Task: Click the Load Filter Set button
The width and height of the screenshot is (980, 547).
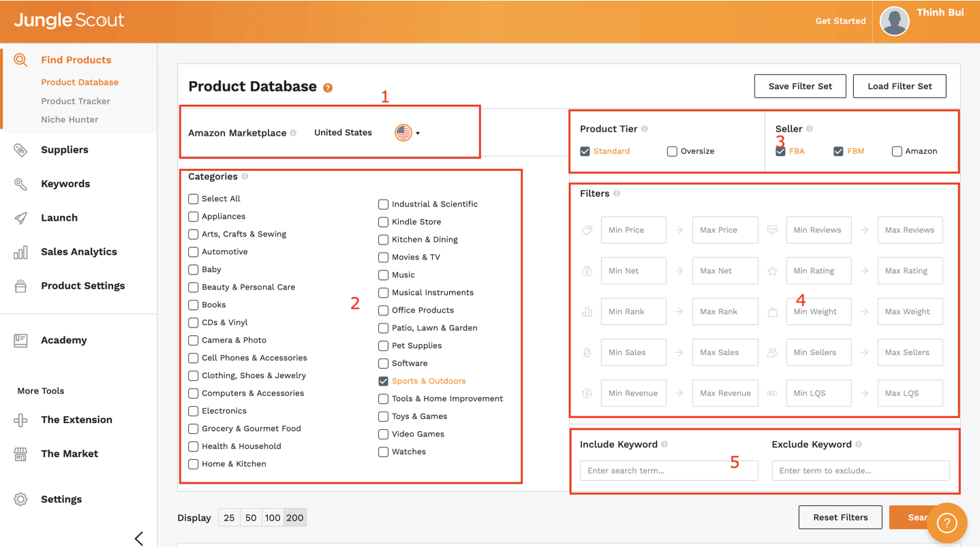Action: (x=900, y=87)
